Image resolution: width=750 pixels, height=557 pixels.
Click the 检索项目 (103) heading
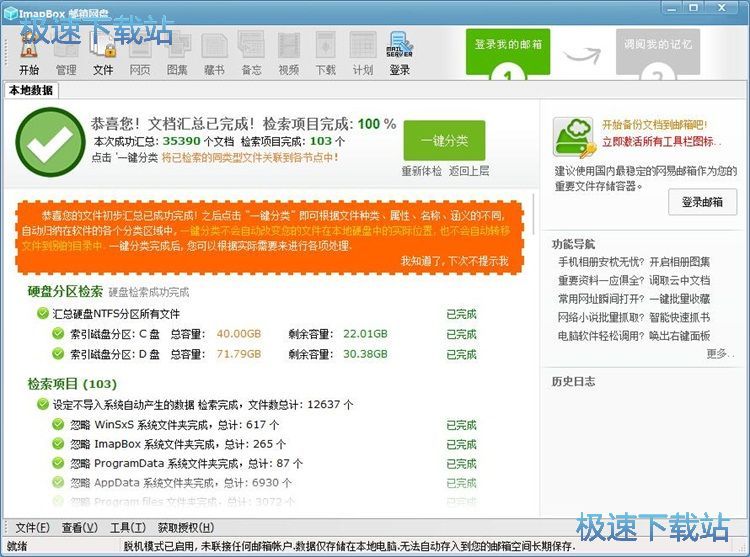pos(72,384)
